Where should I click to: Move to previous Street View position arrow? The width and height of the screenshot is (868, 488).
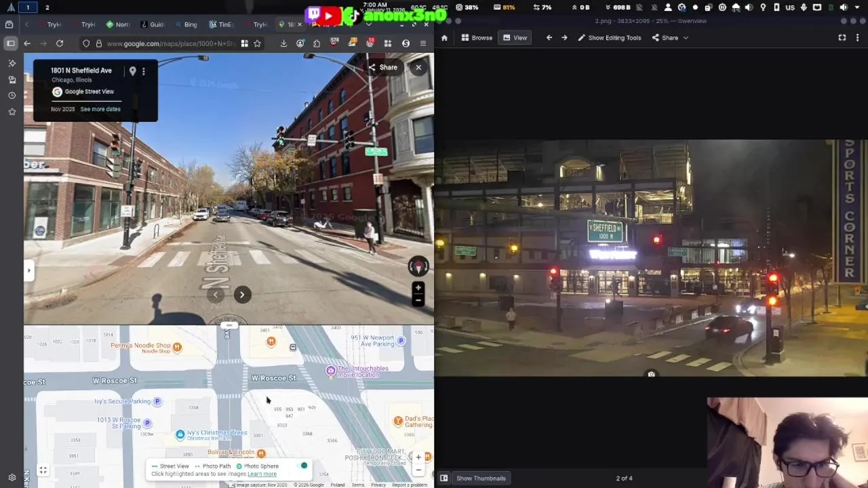216,294
